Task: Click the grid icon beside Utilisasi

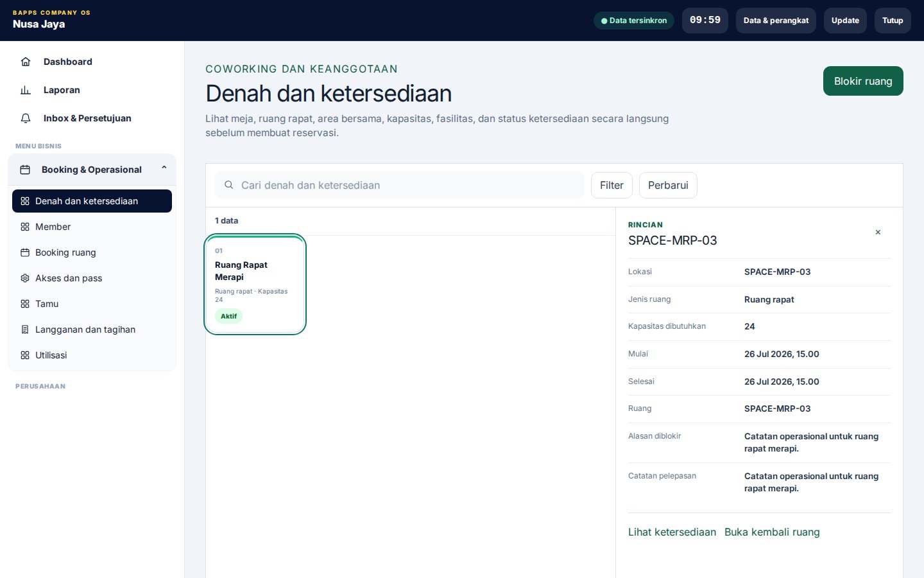Action: point(25,355)
